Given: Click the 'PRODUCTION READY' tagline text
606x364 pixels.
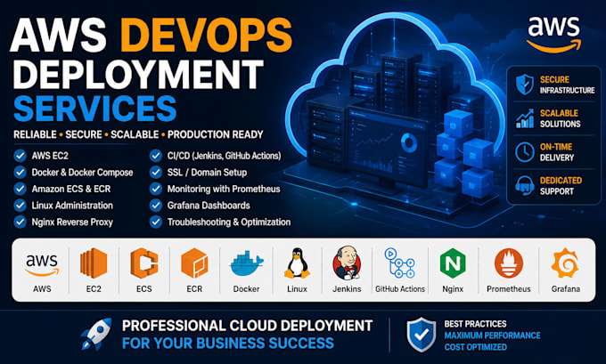Looking at the screenshot, I should pos(216,134).
